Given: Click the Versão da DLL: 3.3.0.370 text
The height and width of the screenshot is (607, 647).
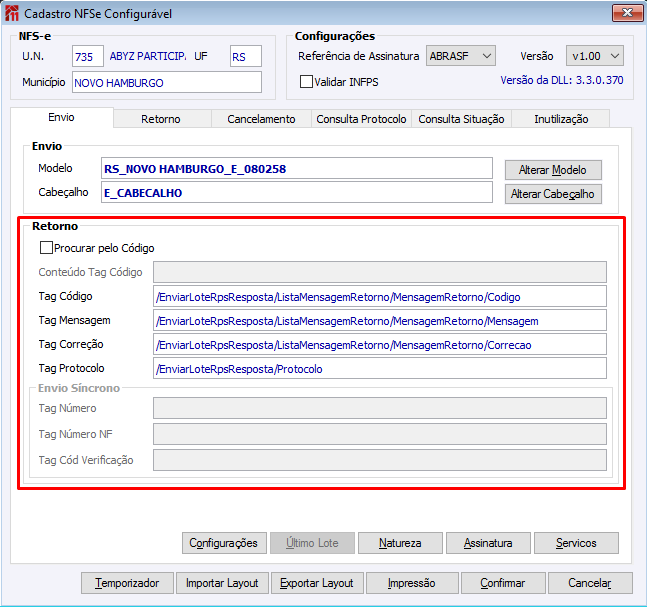Looking at the screenshot, I should point(562,80).
